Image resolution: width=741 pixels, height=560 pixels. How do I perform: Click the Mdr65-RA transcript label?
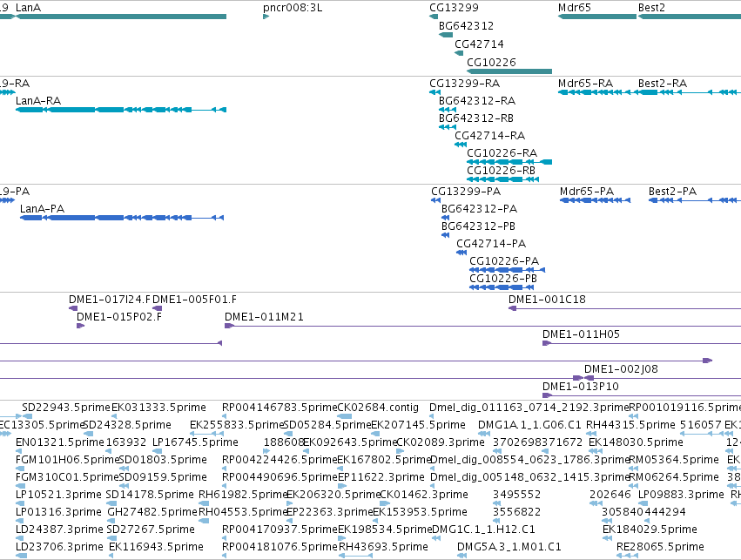[x=585, y=84]
